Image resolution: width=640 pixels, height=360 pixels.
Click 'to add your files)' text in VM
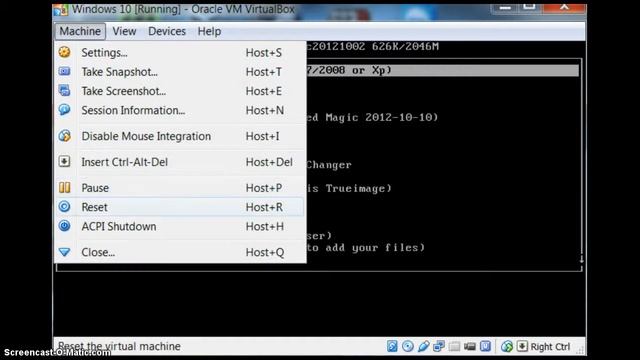click(x=365, y=248)
